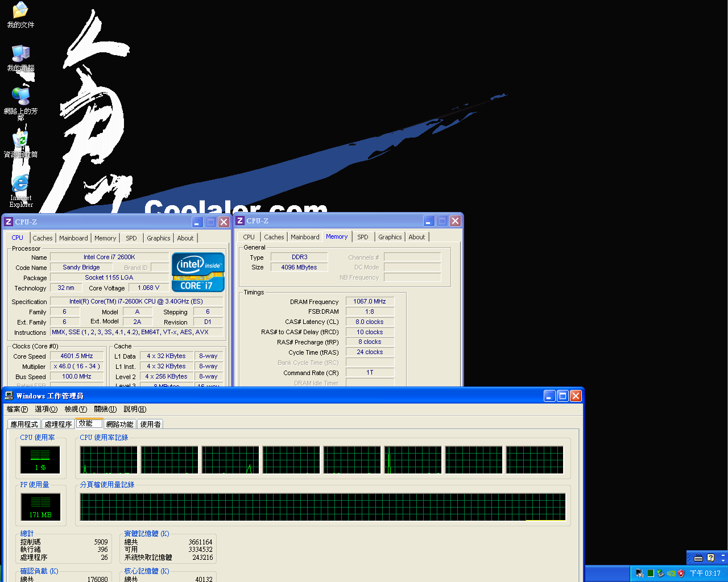Viewport: 728px width, 582px height.
Task: Select About tab in right CPU-Z window
Action: (417, 237)
